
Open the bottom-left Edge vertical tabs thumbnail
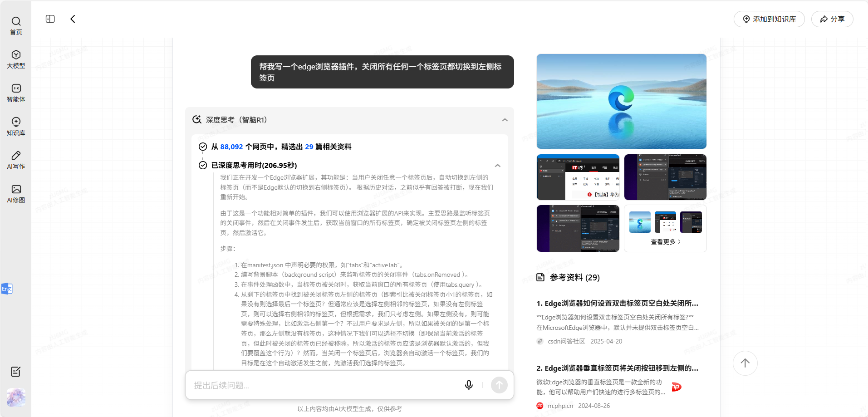point(578,228)
